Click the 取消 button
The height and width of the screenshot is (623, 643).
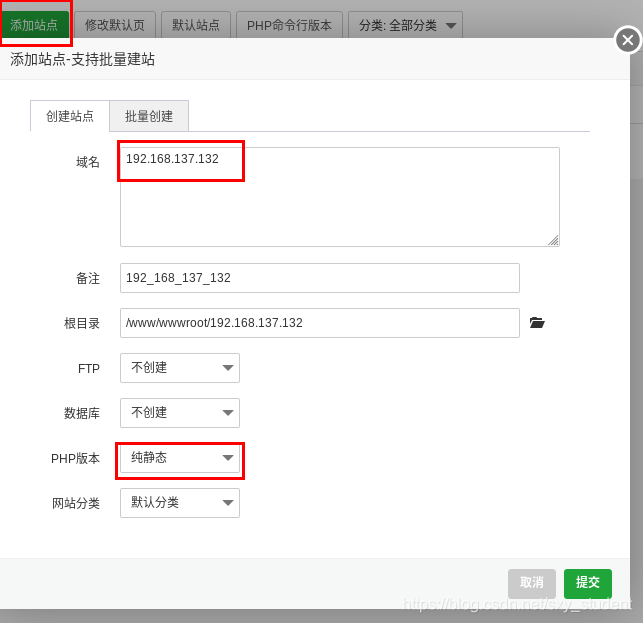[531, 583]
